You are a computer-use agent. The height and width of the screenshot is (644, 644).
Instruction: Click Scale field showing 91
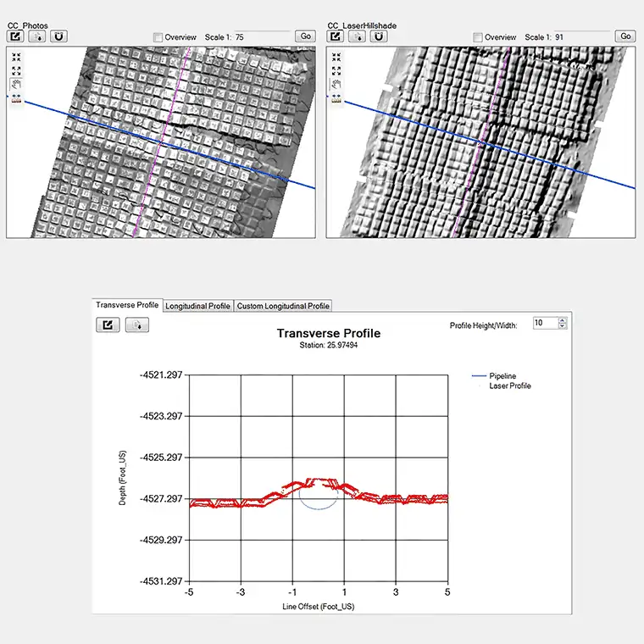582,37
